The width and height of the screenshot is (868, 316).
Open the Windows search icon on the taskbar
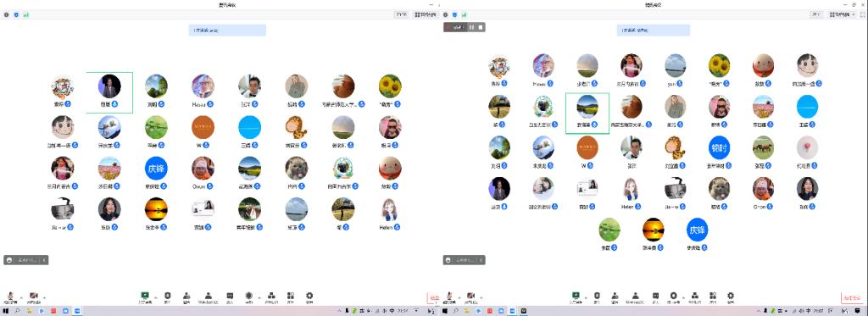[17, 311]
